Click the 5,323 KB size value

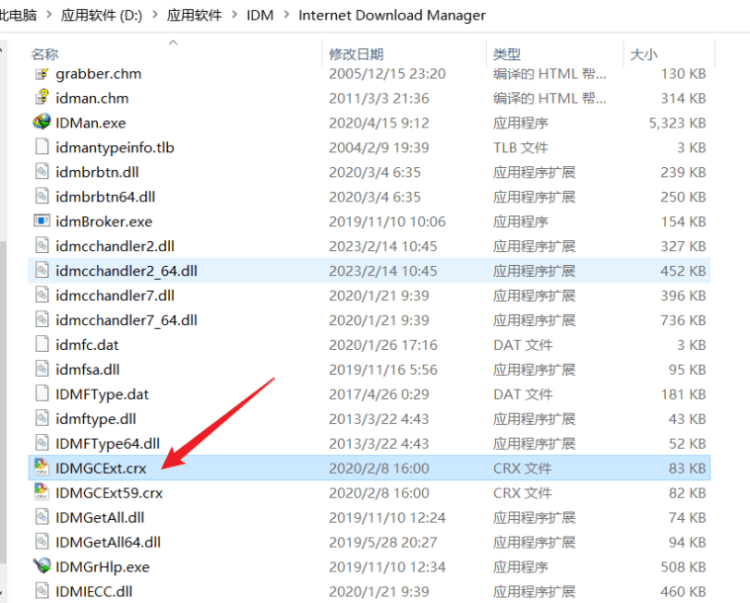[x=677, y=123]
